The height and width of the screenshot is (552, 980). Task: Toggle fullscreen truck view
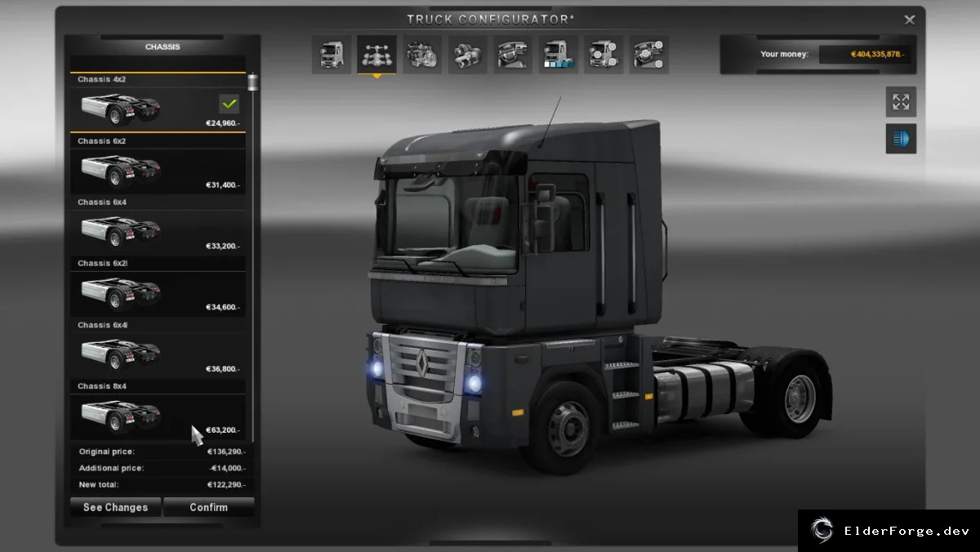pyautogui.click(x=901, y=102)
